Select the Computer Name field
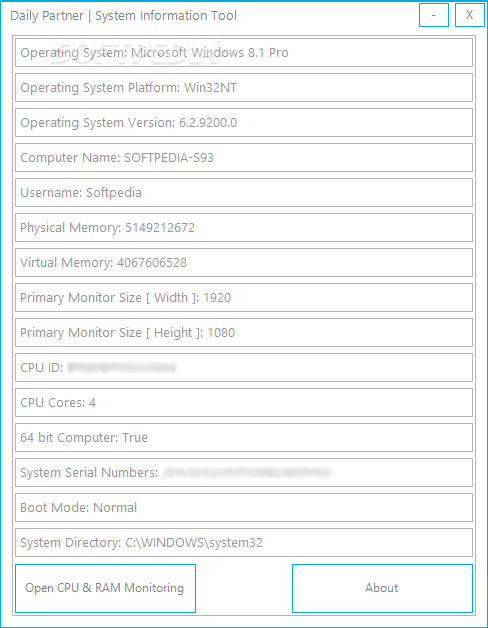The width and height of the screenshot is (488, 628). coord(244,157)
